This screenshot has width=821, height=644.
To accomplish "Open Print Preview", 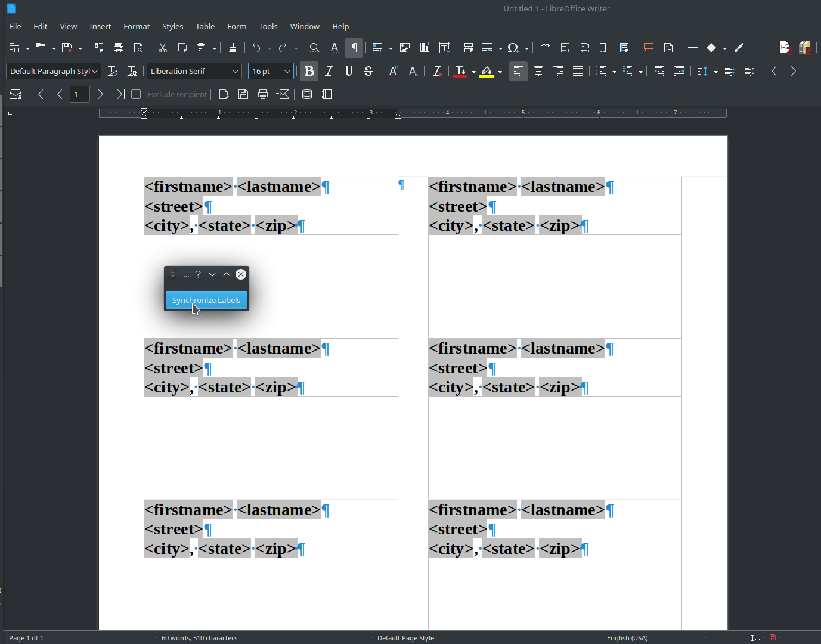I will tap(138, 48).
